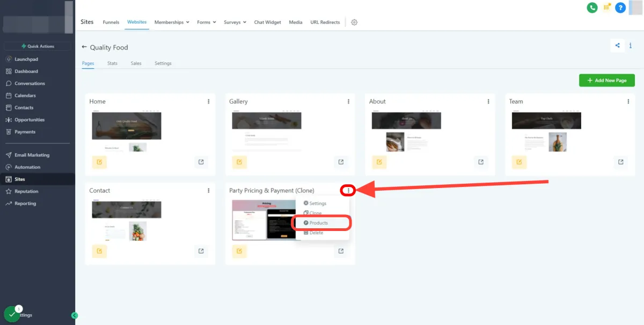Open the site settings gear in top navigation
The width and height of the screenshot is (644, 325).
354,22
